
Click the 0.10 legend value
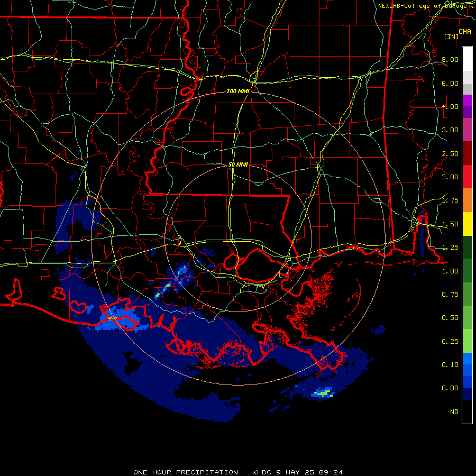click(450, 365)
